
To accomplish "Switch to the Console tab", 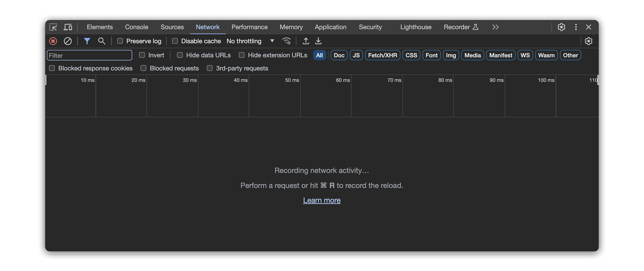I will point(137,27).
